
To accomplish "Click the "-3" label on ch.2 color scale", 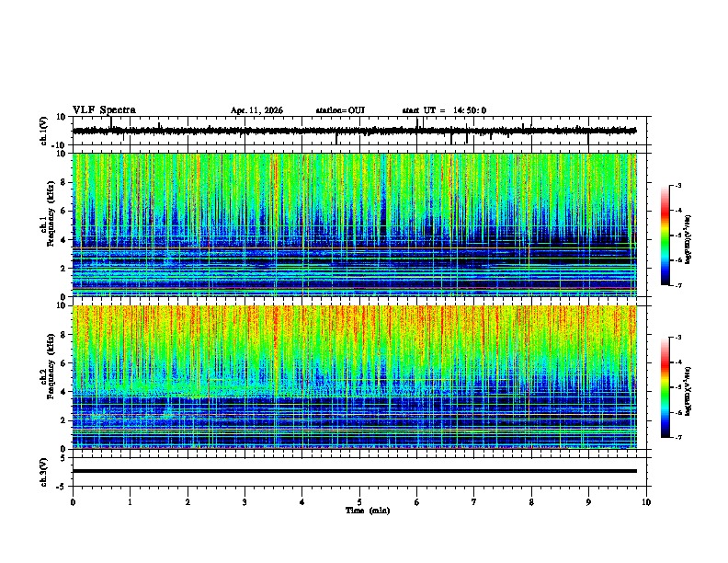I will point(677,338).
